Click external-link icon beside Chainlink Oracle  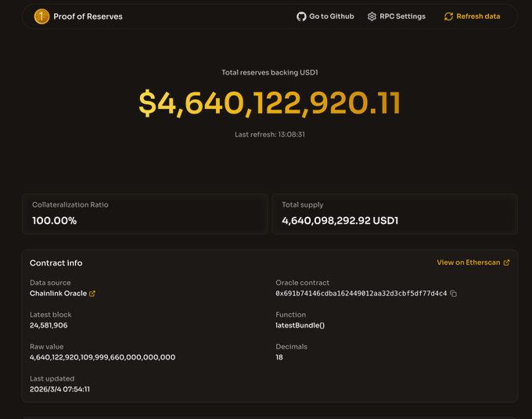tap(92, 294)
